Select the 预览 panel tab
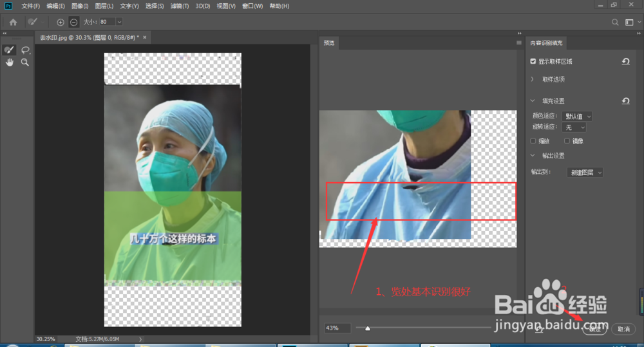Image resolution: width=644 pixels, height=347 pixels. [x=329, y=42]
